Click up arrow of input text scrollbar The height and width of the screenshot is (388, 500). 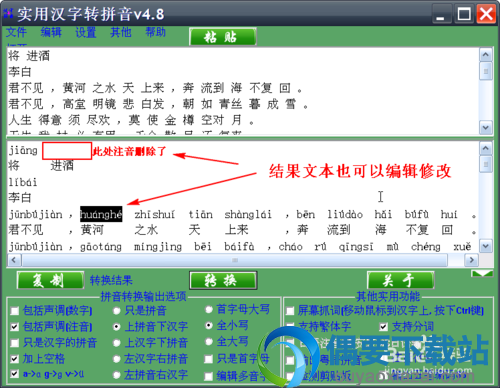click(486, 54)
